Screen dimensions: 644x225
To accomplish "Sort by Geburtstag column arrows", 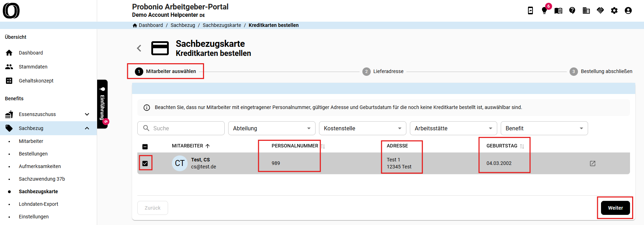I will click(x=522, y=146).
